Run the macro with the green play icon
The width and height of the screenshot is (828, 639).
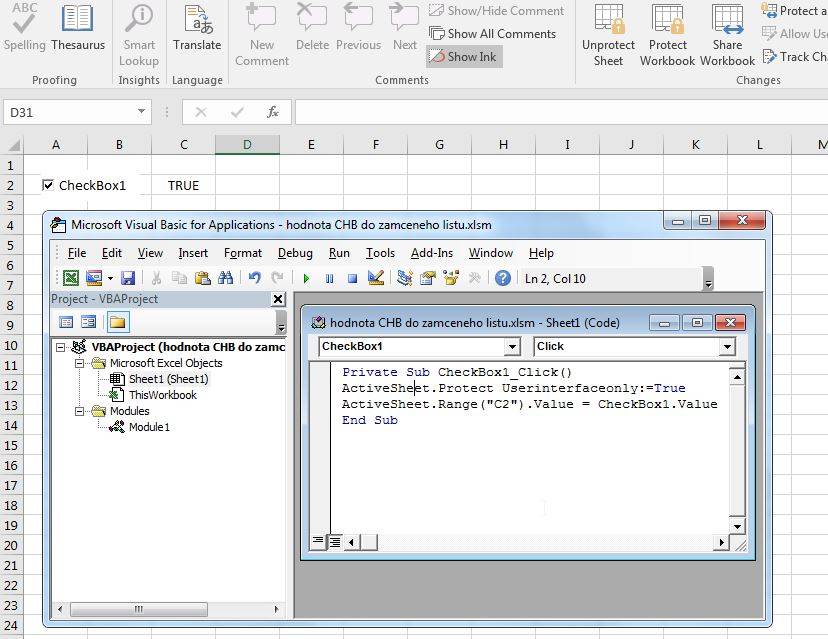click(306, 278)
